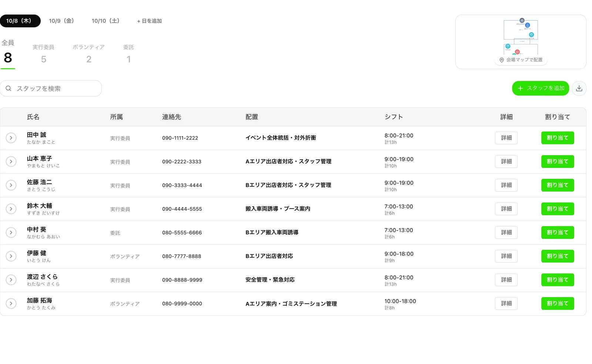Click phone number 090-1111-2222
The width and height of the screenshot is (592, 364).
[x=180, y=138]
